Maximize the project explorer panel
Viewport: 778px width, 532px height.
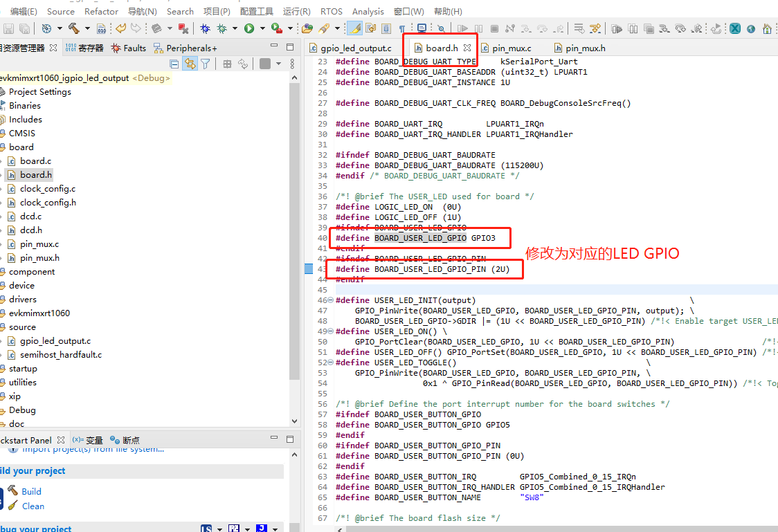click(x=290, y=48)
